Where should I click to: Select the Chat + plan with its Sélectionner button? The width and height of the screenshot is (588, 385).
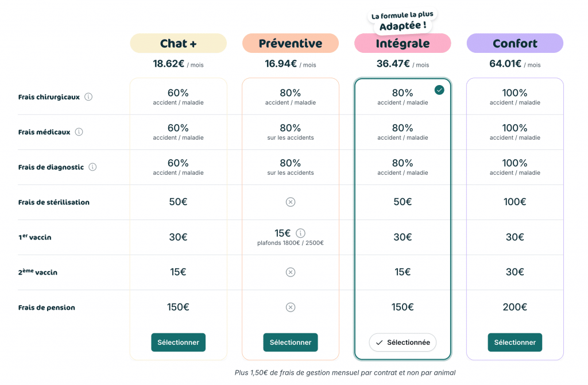tap(178, 342)
